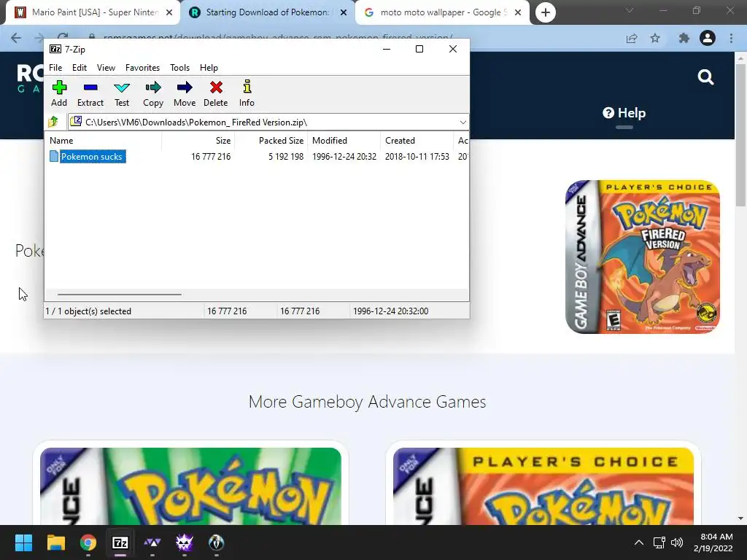Image resolution: width=747 pixels, height=560 pixels.
Task: Open the Edit menu in 7-Zip
Action: coord(79,68)
